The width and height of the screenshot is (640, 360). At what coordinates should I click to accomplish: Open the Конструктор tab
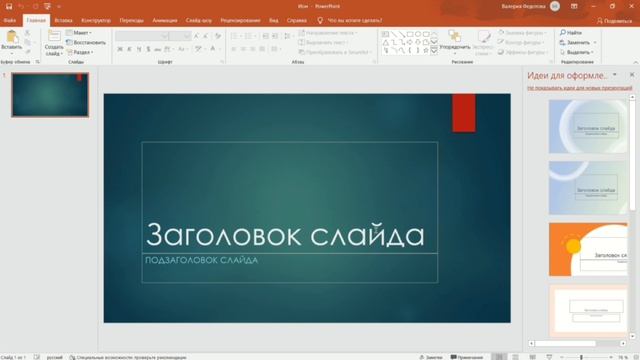96,20
